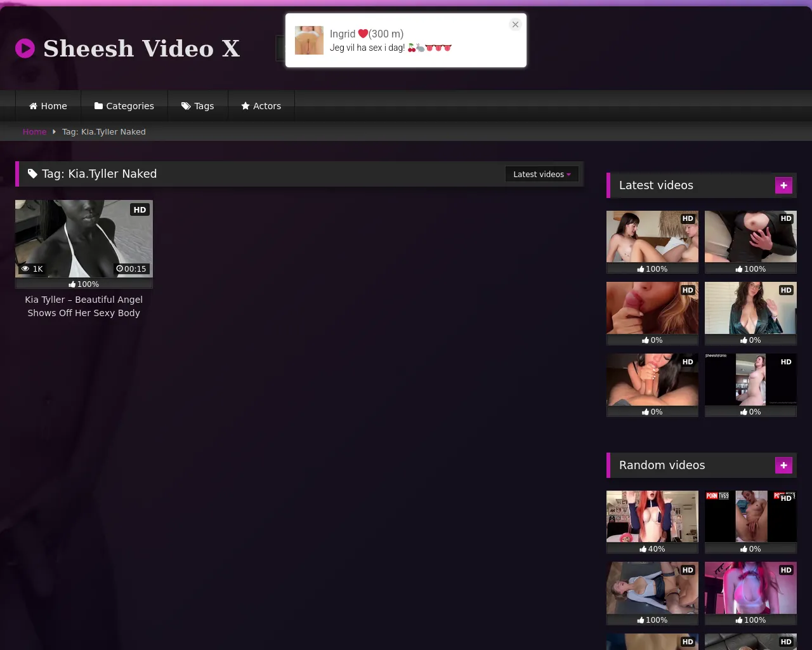Expand the Latest videos sort dropdown

(x=541, y=174)
